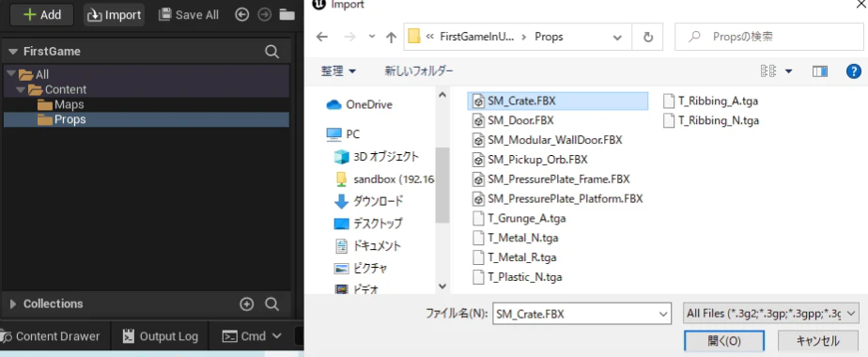Search collections with magnifier icon
The height and width of the screenshot is (357, 868).
271,303
